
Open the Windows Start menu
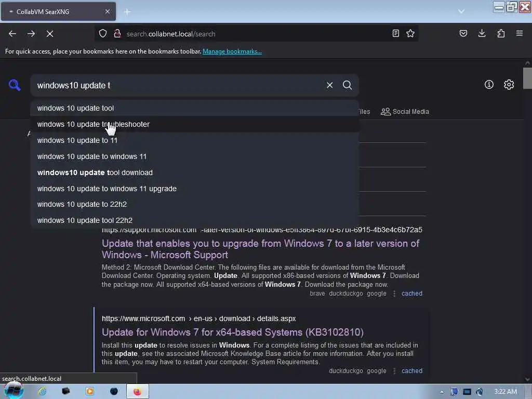click(x=14, y=391)
